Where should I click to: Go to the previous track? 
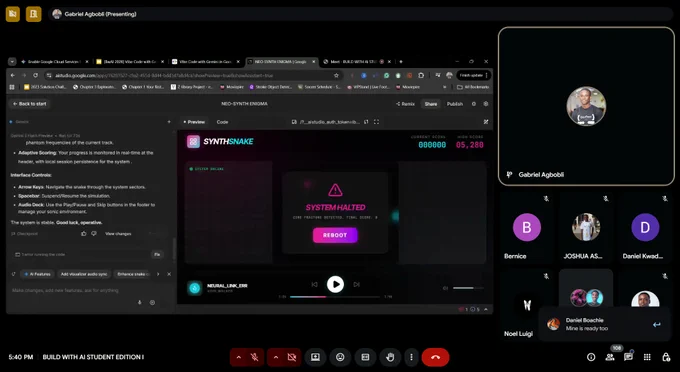[x=314, y=284]
